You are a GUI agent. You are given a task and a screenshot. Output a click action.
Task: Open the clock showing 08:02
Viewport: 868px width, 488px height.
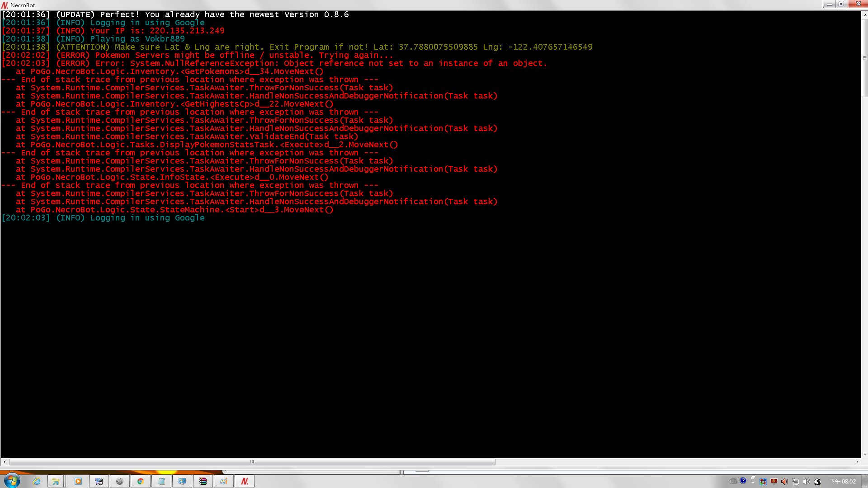843,482
